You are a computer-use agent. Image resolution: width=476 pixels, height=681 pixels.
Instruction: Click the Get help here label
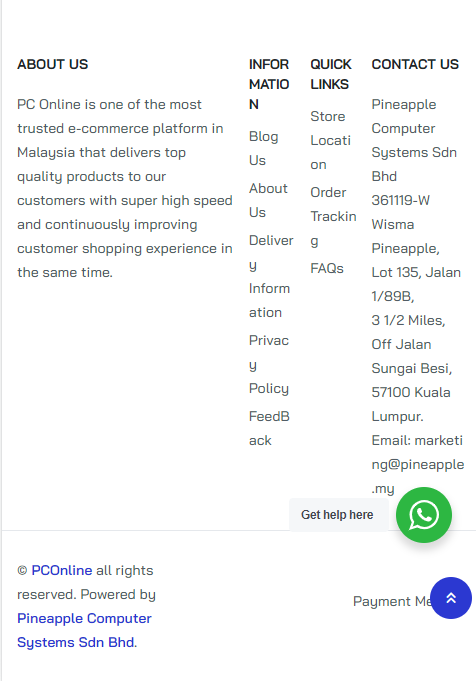pyautogui.click(x=337, y=515)
